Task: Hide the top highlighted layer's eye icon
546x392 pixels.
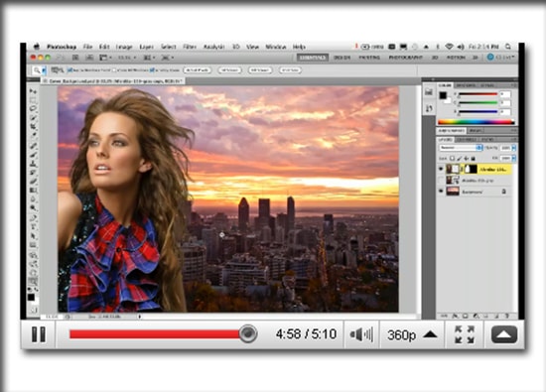Action: pos(441,169)
